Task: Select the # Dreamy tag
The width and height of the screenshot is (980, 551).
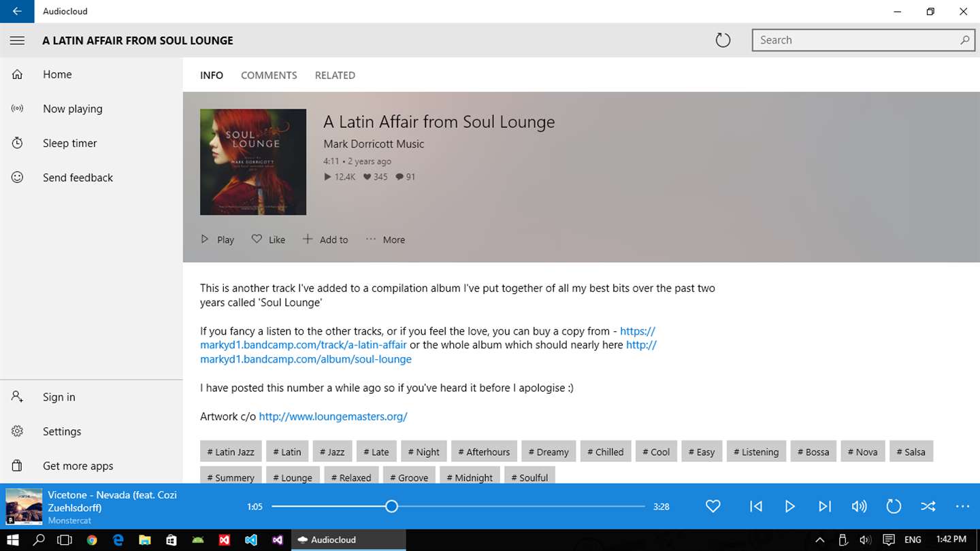Action: pos(549,452)
